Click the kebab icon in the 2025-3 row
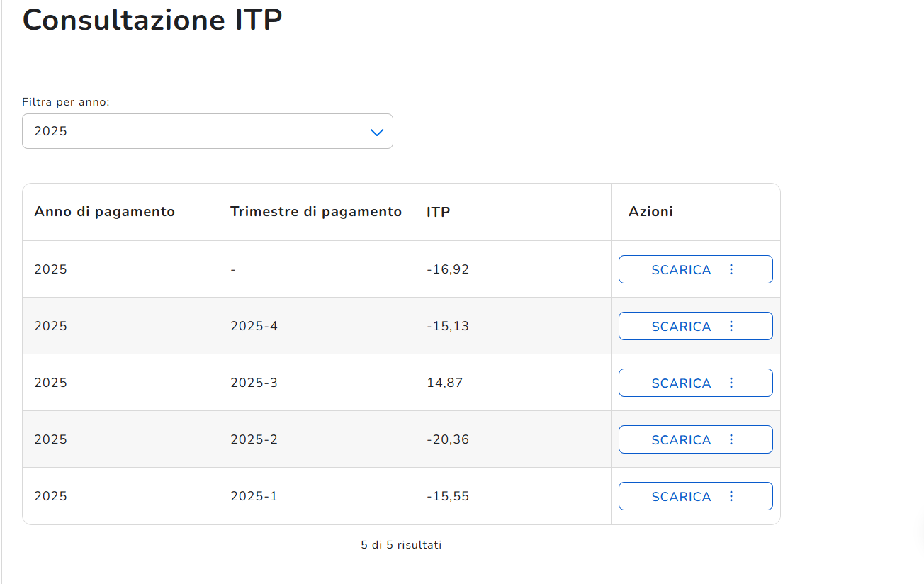The width and height of the screenshot is (924, 584). [x=731, y=383]
